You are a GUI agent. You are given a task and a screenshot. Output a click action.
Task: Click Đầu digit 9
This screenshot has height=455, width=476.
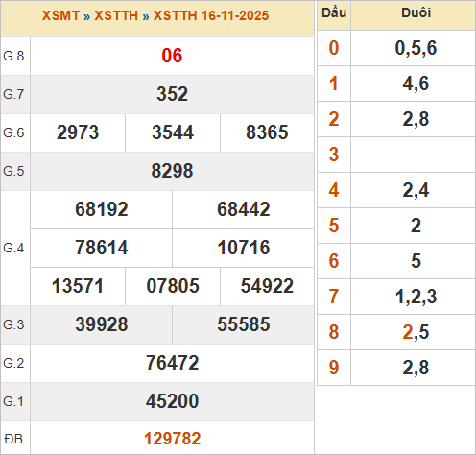[334, 368]
